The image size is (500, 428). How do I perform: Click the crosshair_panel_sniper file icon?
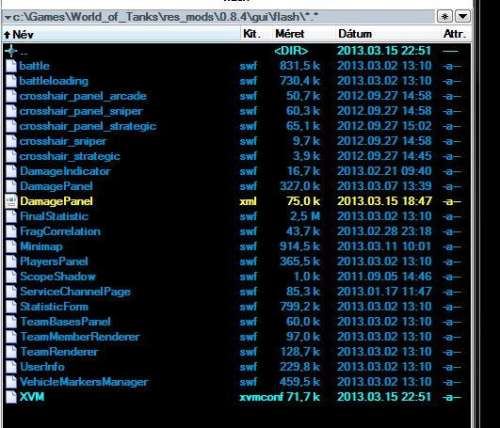coord(11,111)
